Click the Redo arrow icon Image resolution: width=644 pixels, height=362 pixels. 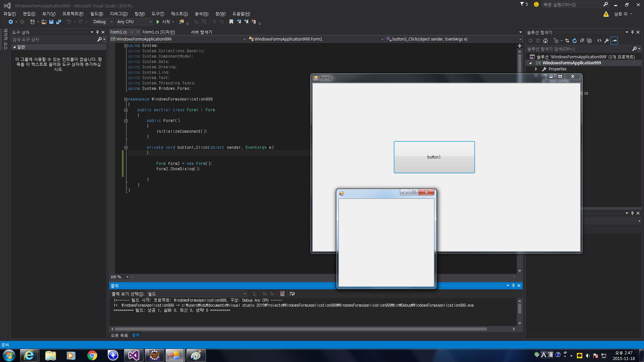pyautogui.click(x=80, y=22)
